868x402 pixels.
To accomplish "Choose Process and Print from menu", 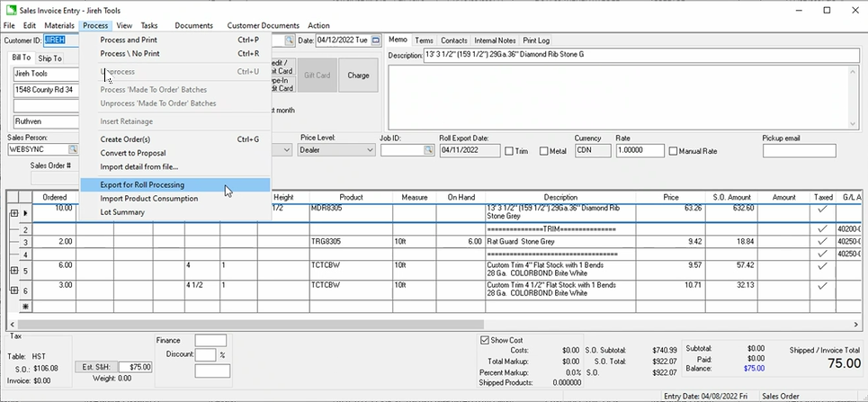I will (x=129, y=40).
